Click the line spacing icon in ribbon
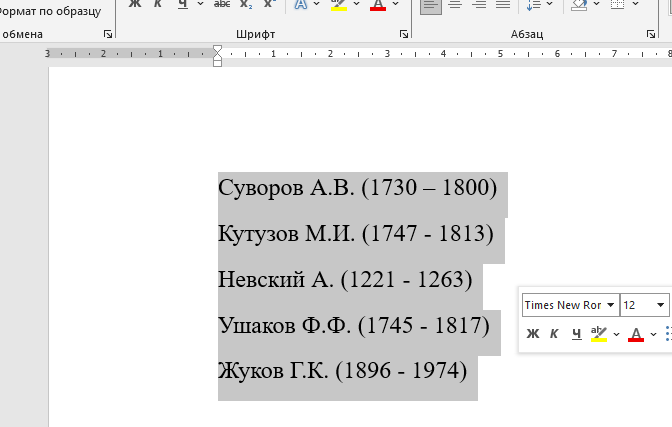Screen dimensions: 672x427 tap(533, 4)
